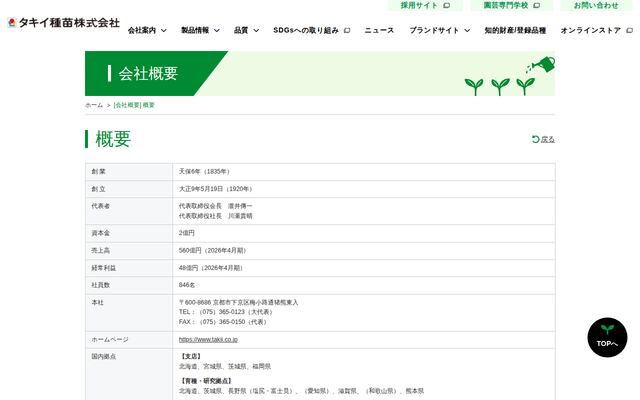
Task: Click the 園芸専門学校 top link
Action: click(x=506, y=6)
